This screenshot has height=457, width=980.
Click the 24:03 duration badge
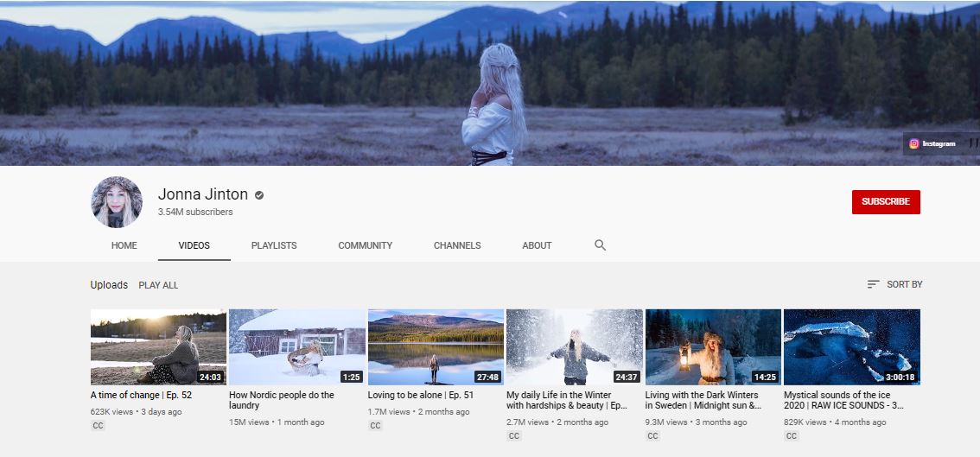210,377
